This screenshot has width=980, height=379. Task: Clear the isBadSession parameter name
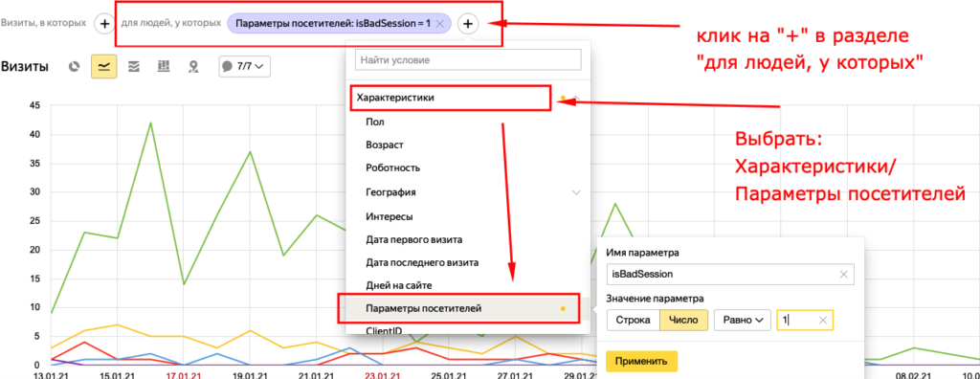tap(843, 274)
